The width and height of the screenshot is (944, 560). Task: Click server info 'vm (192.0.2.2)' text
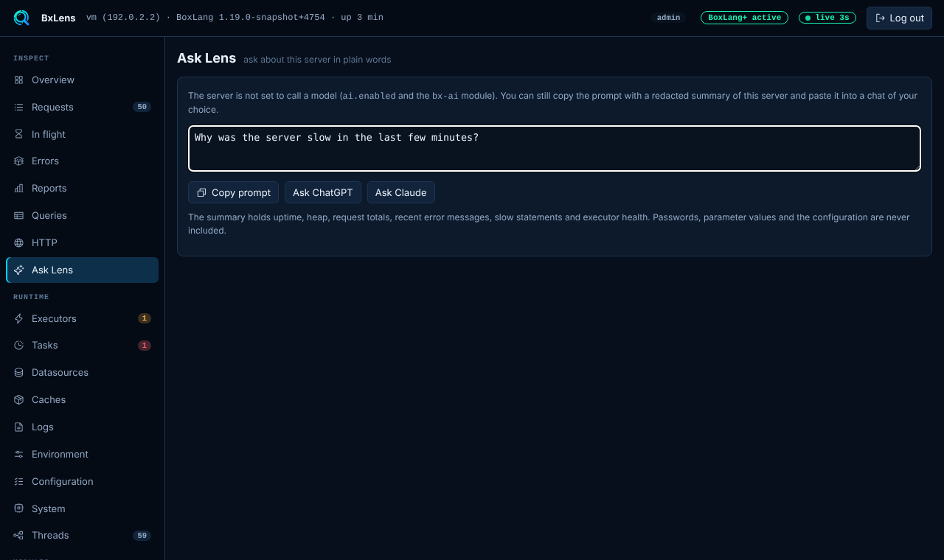(x=123, y=18)
